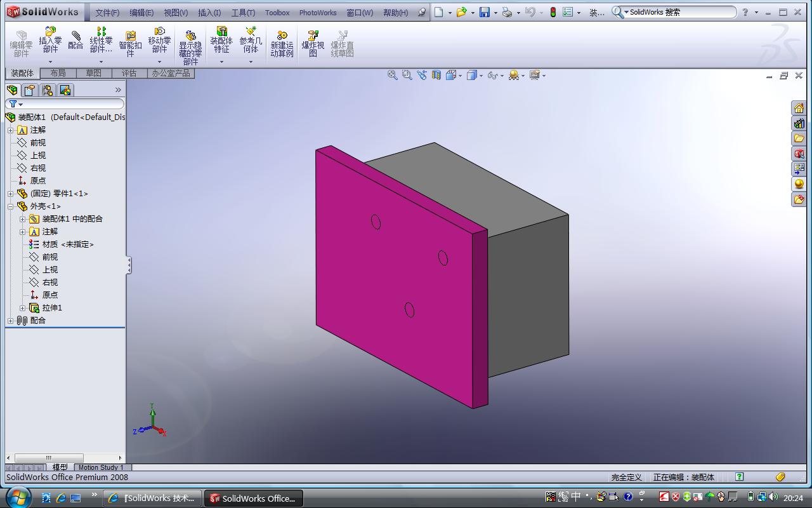Select the Mate (配合) paperclip tool
Image resolution: width=812 pixels, height=508 pixels.
pos(75,35)
